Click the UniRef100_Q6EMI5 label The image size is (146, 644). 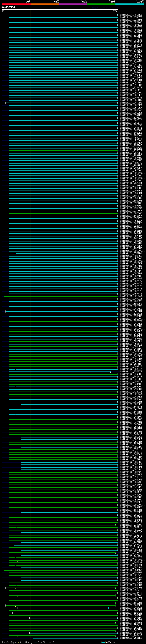coord(131,45)
